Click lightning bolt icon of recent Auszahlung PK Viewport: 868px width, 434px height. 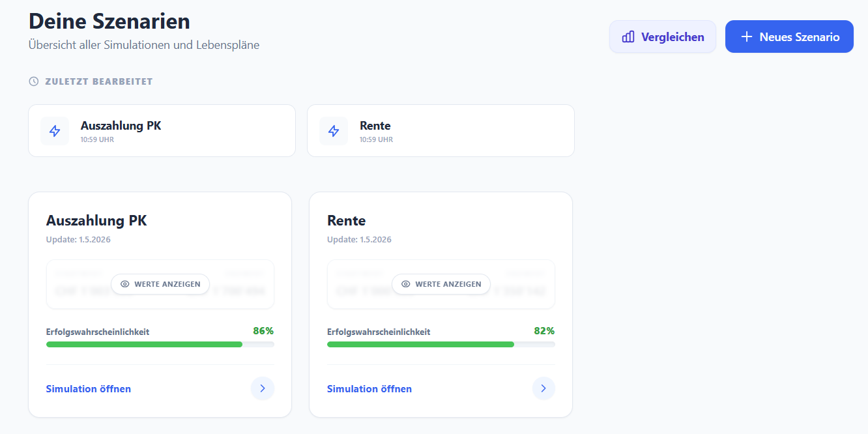pos(55,131)
